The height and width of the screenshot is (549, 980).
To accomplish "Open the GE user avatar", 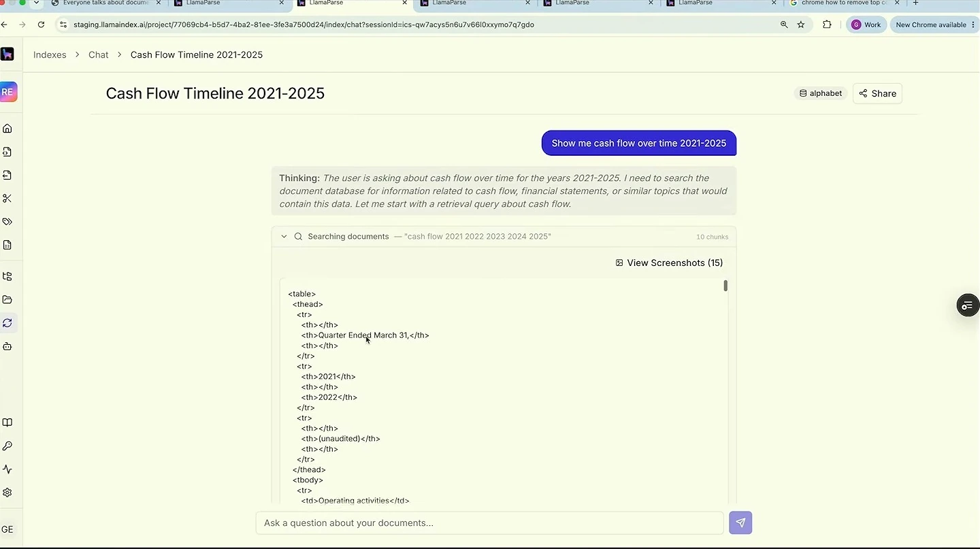I will click(x=7, y=529).
